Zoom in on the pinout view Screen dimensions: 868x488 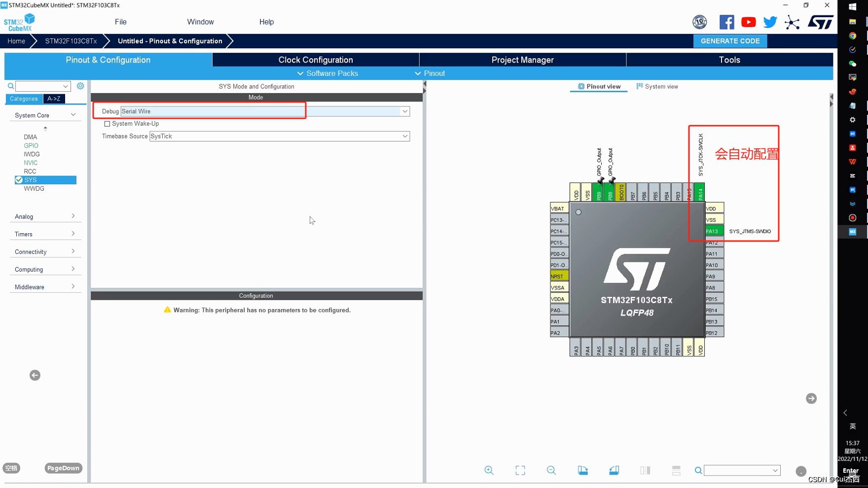click(489, 470)
